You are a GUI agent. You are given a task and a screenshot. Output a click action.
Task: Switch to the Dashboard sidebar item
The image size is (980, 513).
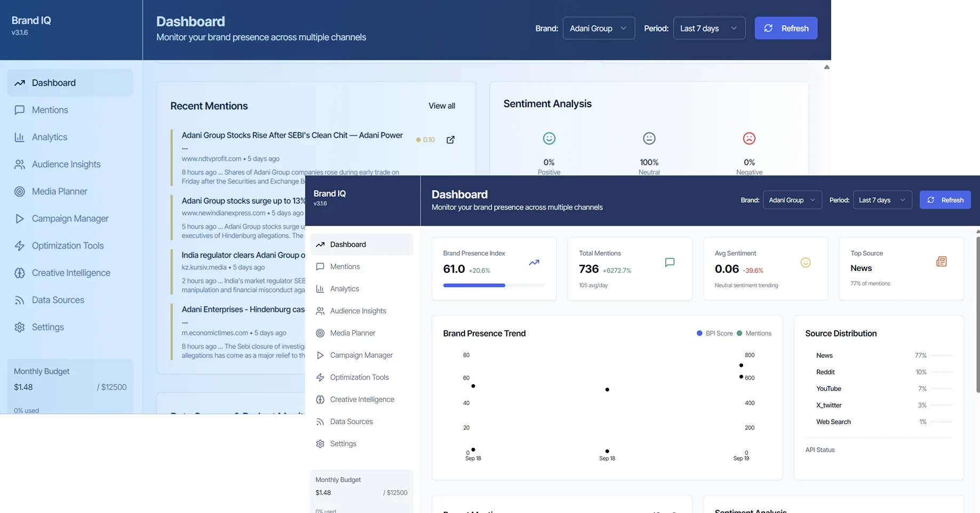347,244
